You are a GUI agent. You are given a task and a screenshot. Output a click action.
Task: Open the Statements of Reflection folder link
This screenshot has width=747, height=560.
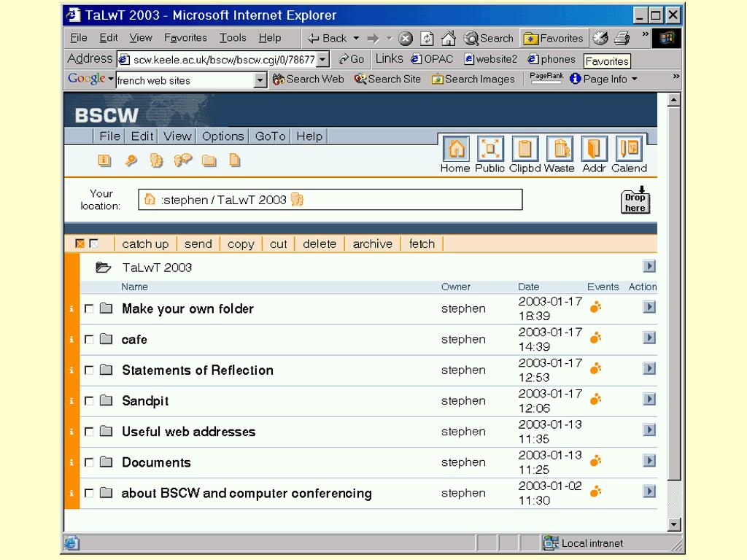(198, 370)
